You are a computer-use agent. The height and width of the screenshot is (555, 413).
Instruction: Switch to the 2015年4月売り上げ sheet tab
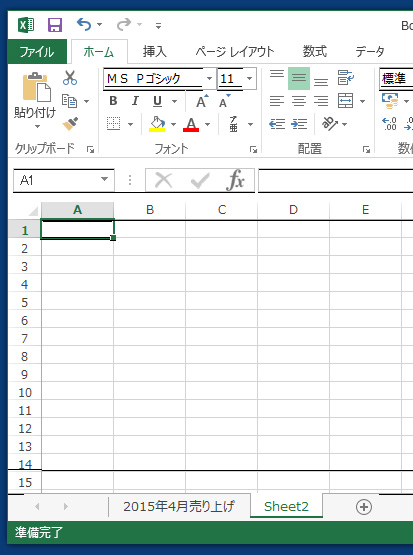179,507
